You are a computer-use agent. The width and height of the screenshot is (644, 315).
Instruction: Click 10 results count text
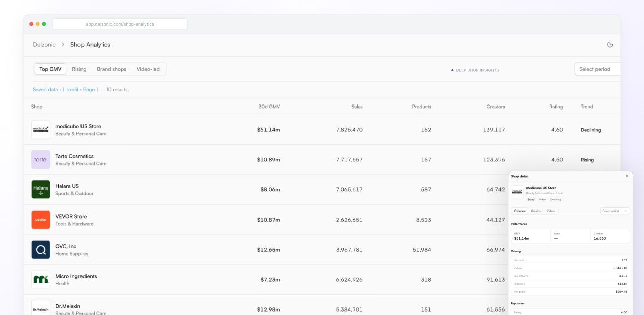(117, 90)
